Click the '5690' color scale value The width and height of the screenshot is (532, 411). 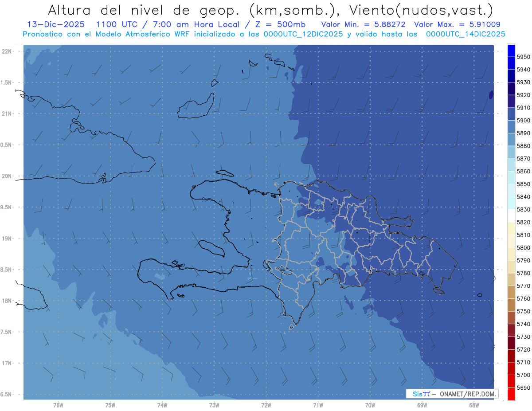click(x=524, y=388)
